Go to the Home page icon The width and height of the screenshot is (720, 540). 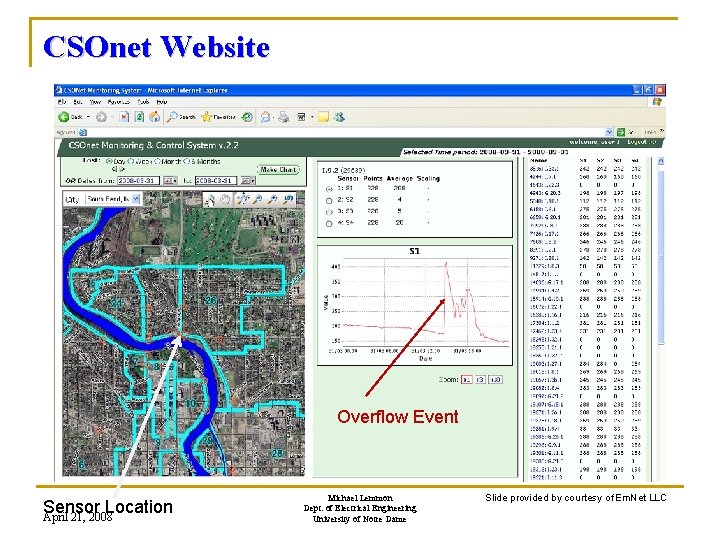pos(154,117)
